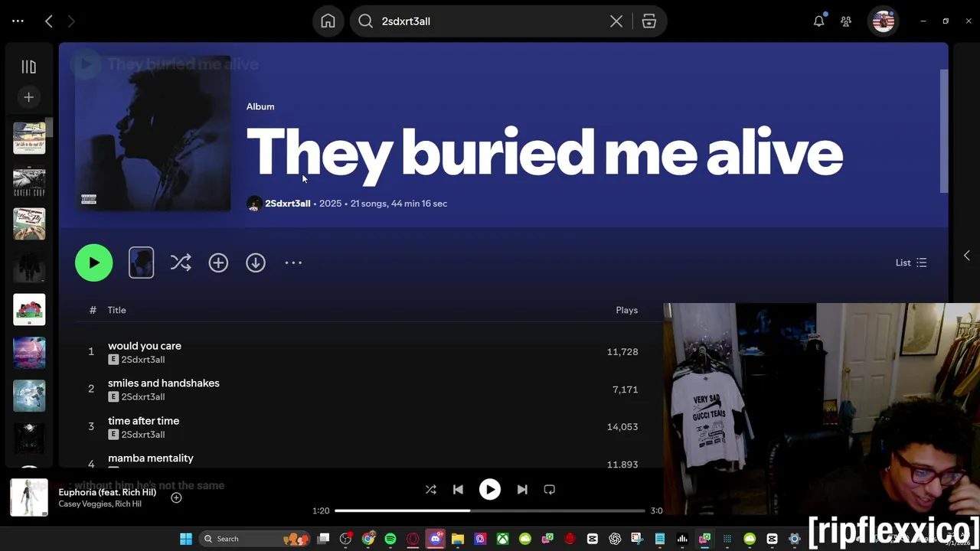This screenshot has height=551, width=980.
Task: Expand the right side panel chevron
Action: (966, 256)
